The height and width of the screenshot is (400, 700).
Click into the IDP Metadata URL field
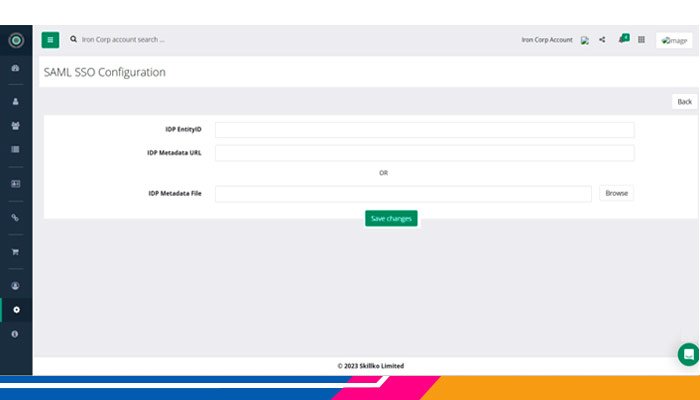tap(425, 153)
